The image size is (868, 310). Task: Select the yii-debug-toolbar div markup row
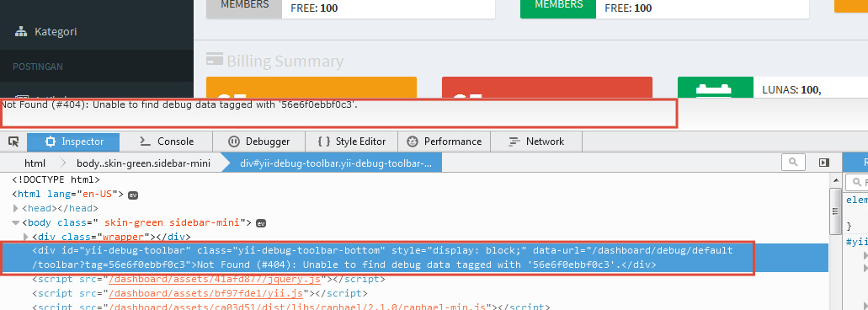[x=414, y=258]
